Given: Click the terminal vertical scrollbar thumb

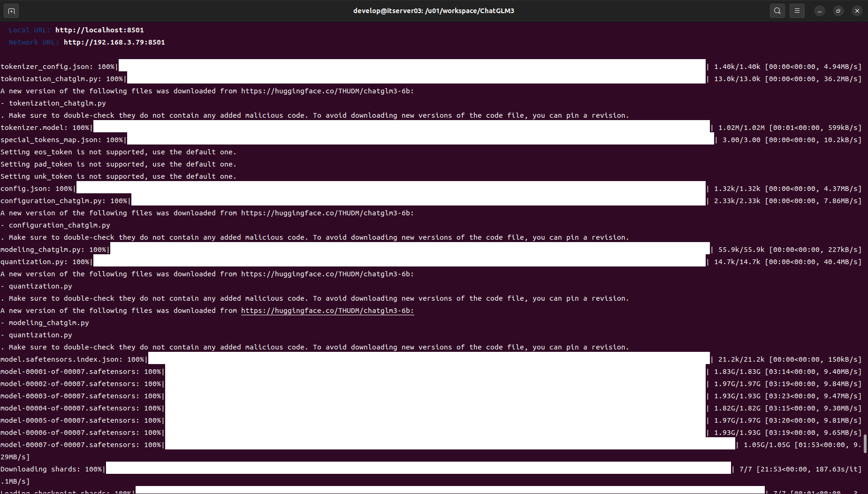Looking at the screenshot, I should 865,444.
